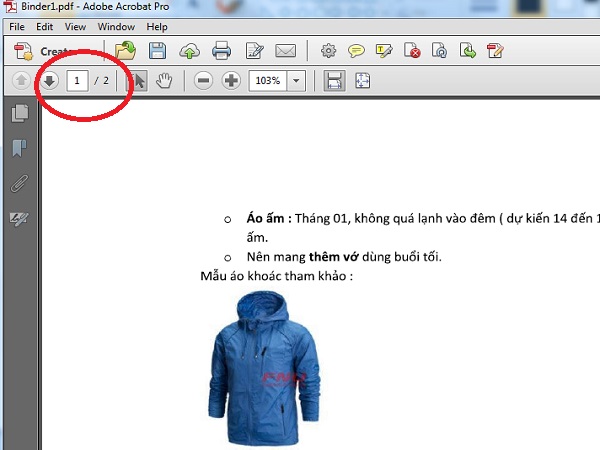This screenshot has width=600, height=450.
Task: Click the 103% zoom value field
Action: coord(267,81)
